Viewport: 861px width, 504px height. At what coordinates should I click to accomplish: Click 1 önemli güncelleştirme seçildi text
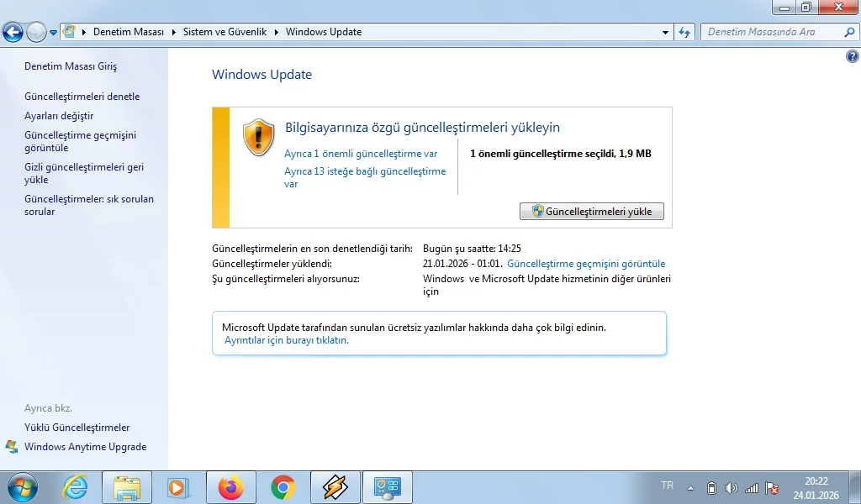561,154
